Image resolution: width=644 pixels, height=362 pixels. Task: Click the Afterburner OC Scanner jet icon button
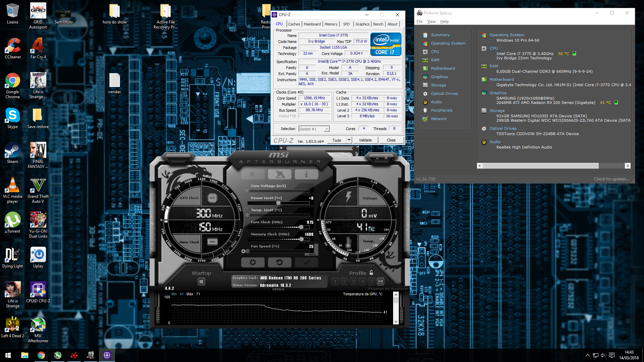pos(280,174)
